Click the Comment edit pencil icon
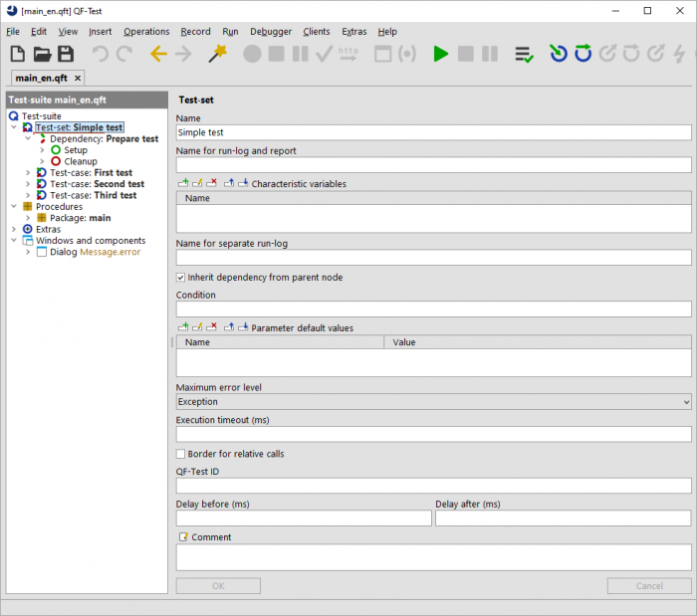 pyautogui.click(x=183, y=537)
